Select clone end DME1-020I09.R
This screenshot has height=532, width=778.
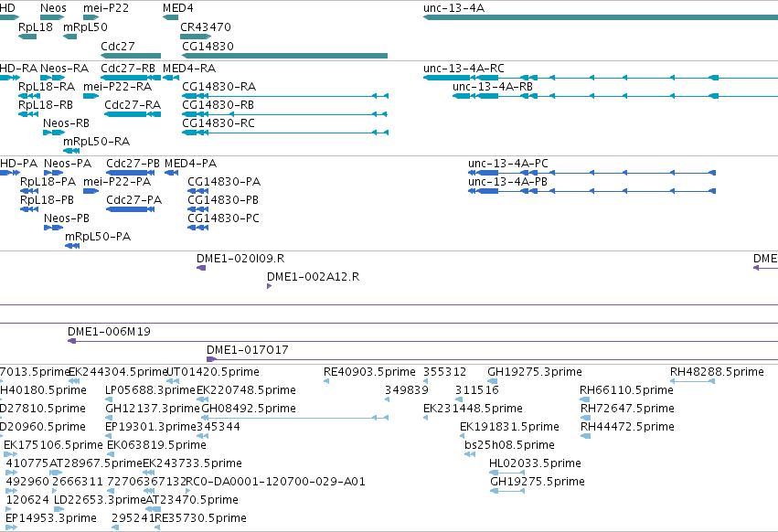tap(201, 268)
